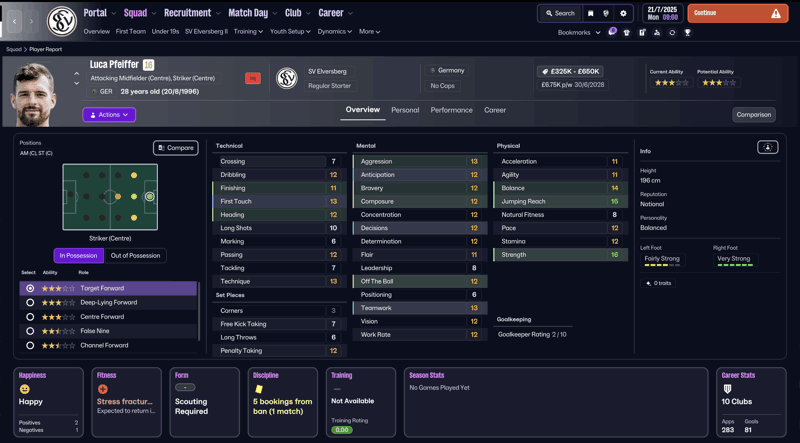Click the roles list vertical scrollbar
The width and height of the screenshot is (800, 443).
[x=198, y=311]
